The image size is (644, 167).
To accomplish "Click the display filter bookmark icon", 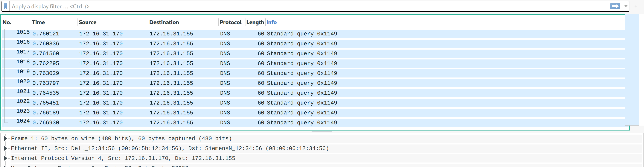I will [6, 6].
